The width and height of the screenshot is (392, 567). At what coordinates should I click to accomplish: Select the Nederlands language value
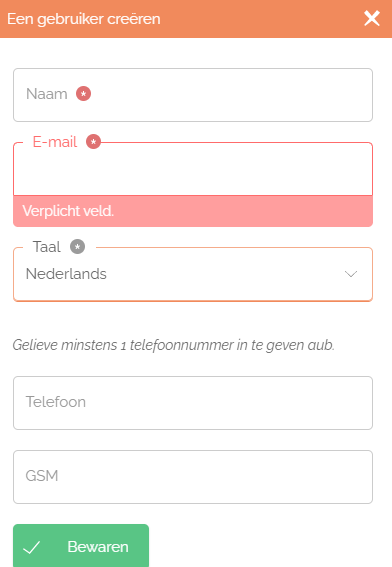pos(66,274)
